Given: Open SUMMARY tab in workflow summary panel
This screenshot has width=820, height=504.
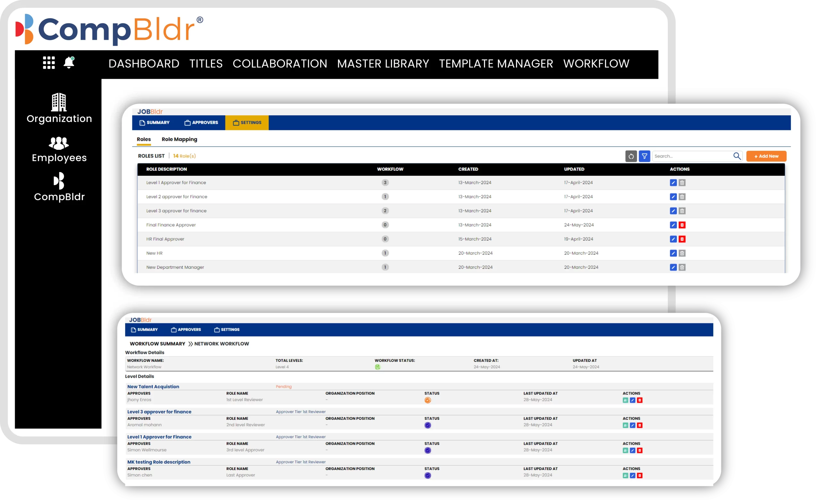Looking at the screenshot, I should [x=144, y=330].
